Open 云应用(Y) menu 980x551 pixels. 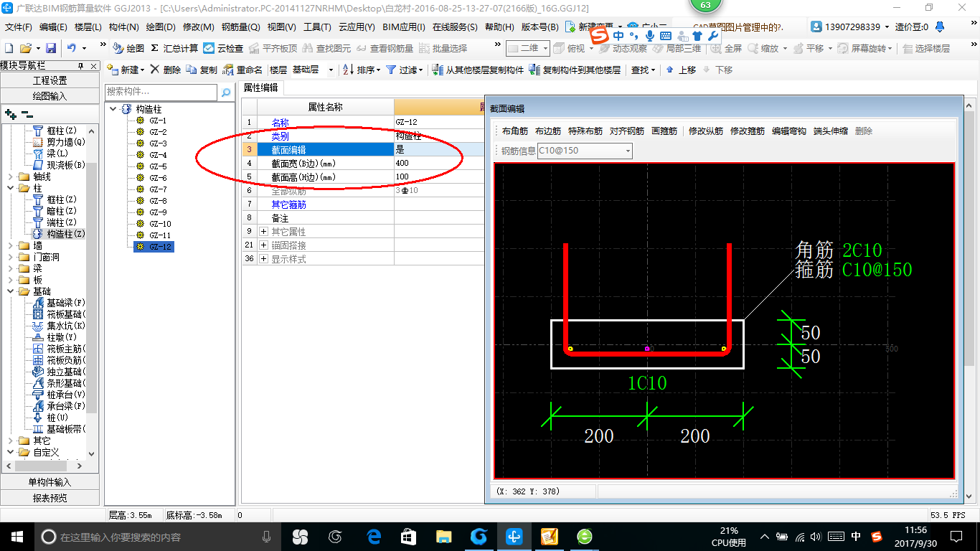coord(357,27)
